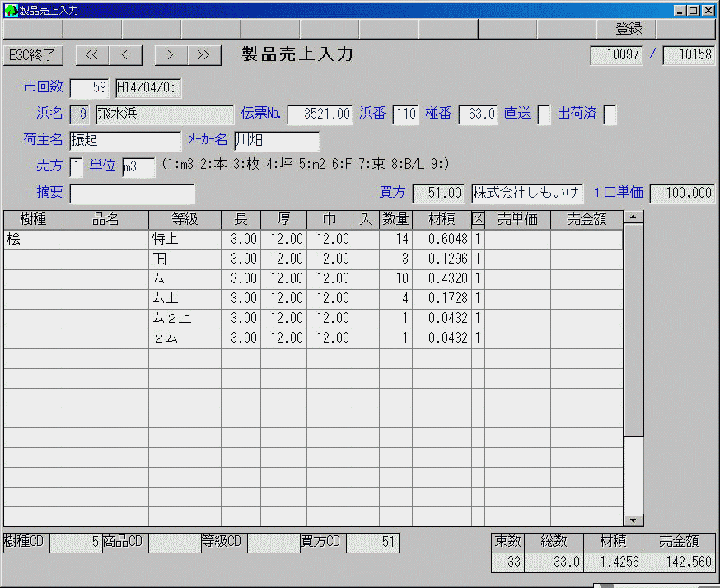Click the 材積 column header in the table

tap(442, 220)
